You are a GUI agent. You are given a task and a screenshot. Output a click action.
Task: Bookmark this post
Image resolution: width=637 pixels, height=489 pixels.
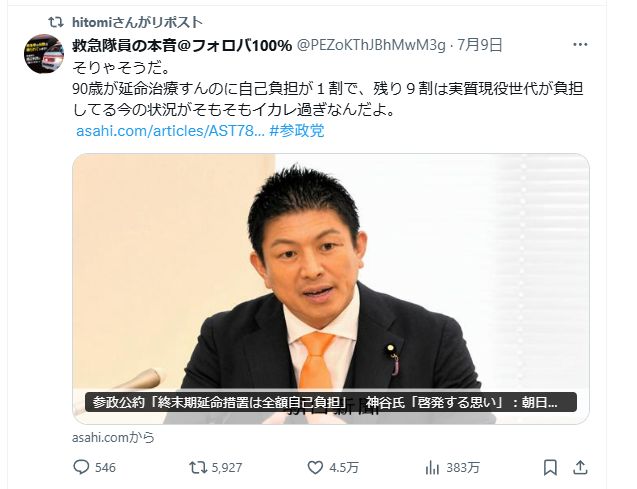tap(550, 467)
